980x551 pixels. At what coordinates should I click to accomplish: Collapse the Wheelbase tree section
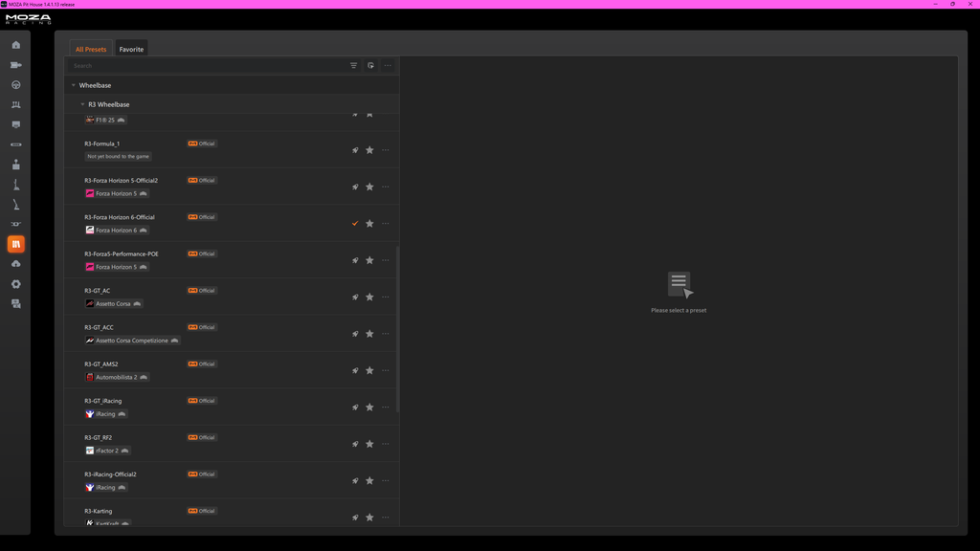tap(73, 85)
